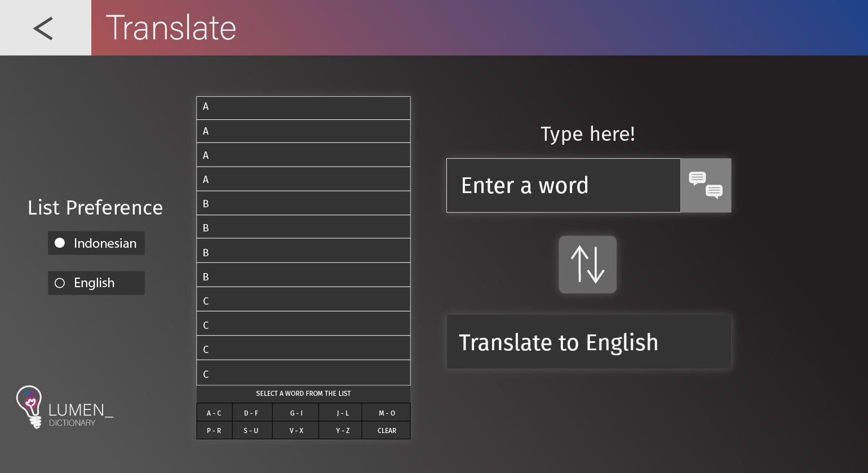Click the V - X letter range button

[296, 430]
